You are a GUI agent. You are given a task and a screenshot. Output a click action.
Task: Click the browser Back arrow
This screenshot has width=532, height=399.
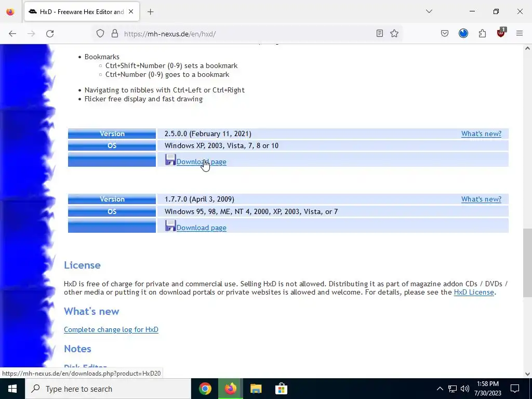click(12, 34)
